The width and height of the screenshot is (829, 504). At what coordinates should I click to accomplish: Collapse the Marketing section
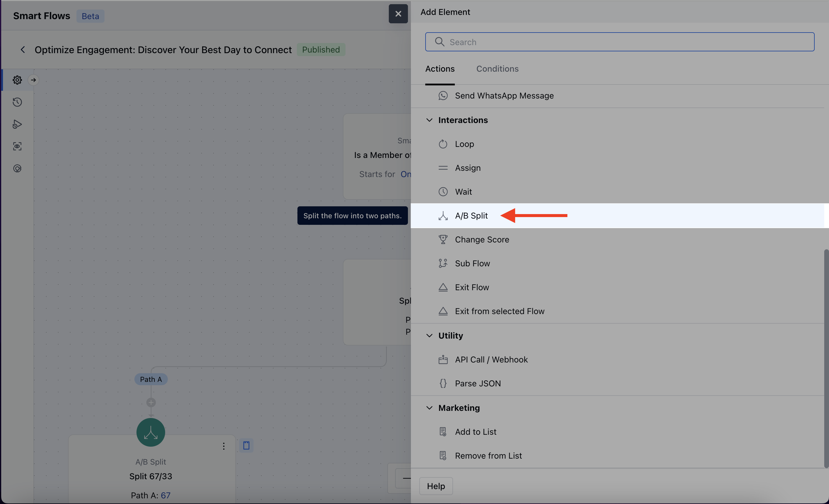click(x=429, y=408)
